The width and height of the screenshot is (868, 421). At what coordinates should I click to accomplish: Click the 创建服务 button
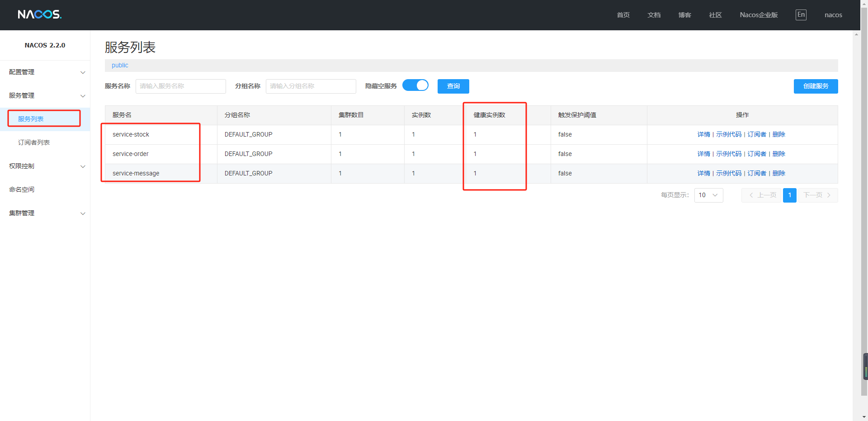tap(816, 86)
